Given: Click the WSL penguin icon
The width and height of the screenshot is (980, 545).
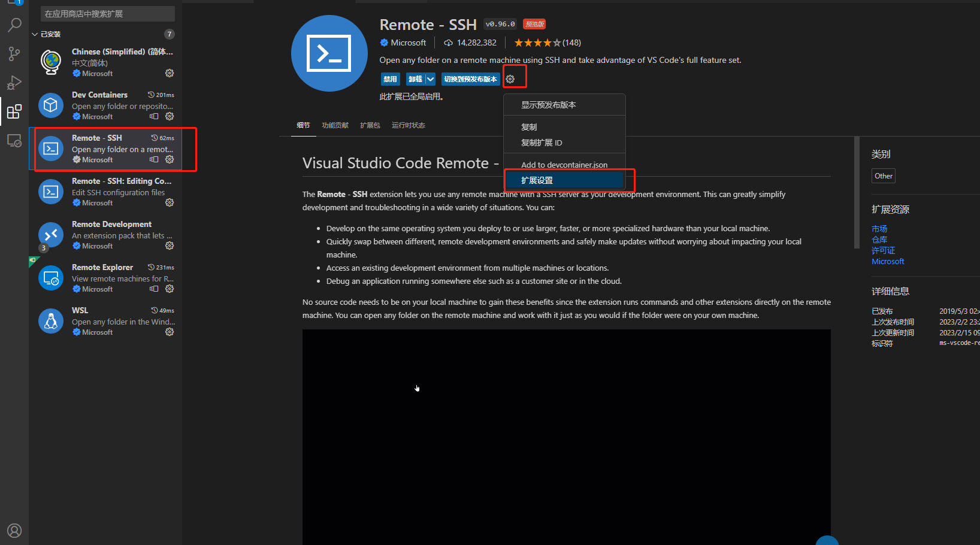Looking at the screenshot, I should tap(51, 321).
